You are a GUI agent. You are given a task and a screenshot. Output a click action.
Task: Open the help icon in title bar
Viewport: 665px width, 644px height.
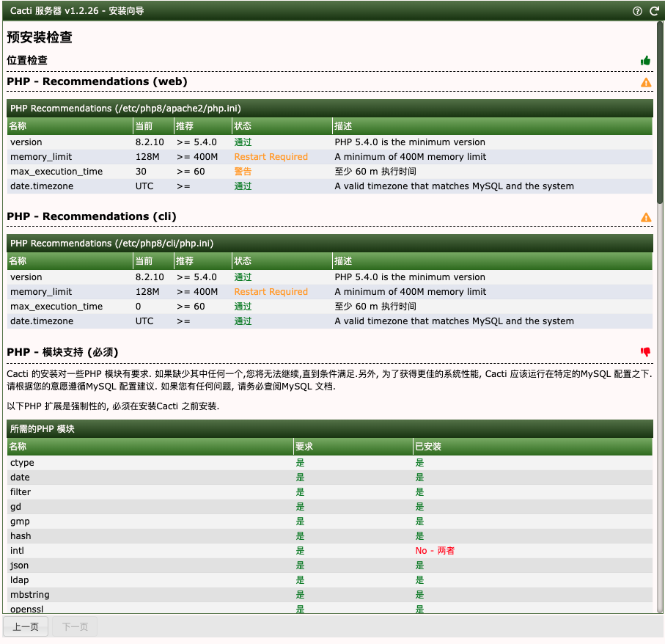637,11
